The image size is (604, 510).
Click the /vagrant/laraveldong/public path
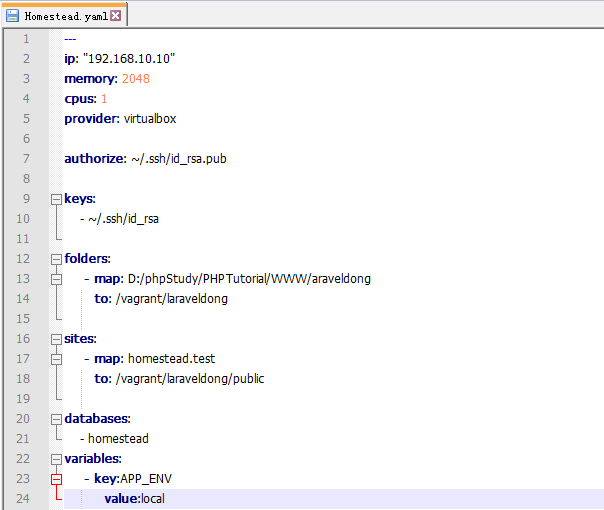[190, 379]
